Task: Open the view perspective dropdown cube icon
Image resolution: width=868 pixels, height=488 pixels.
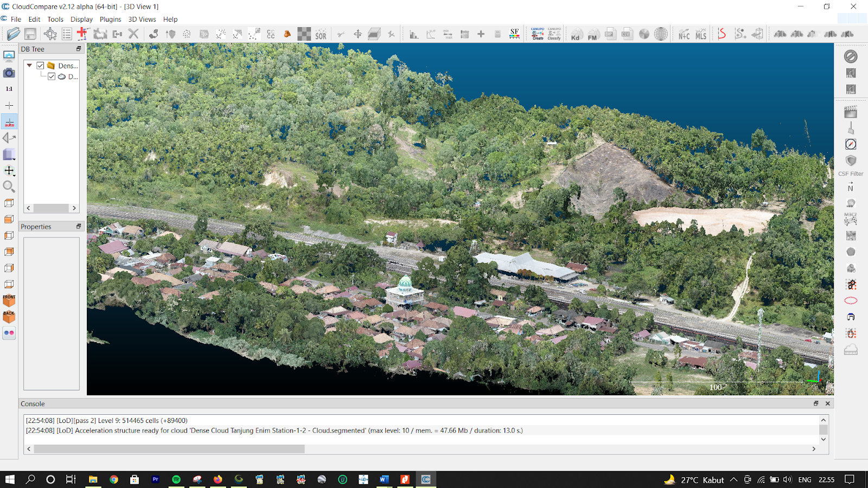Action: (x=9, y=155)
